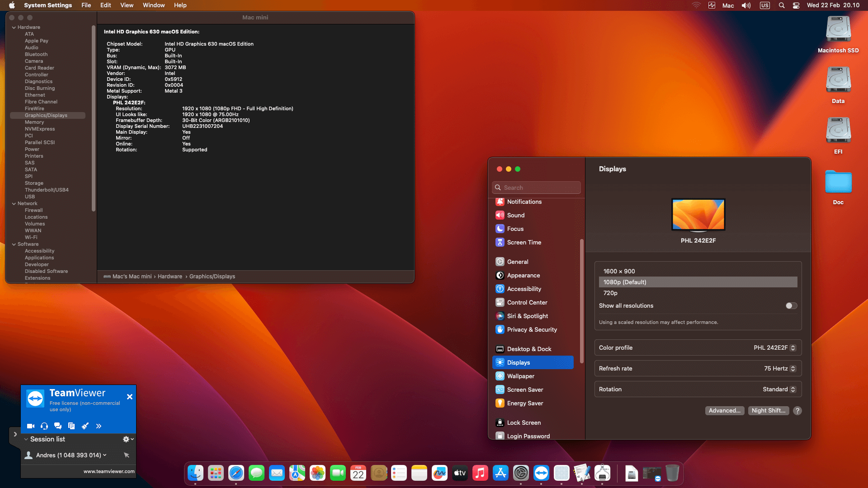
Task: Select Thunderbolt/USB4 in System Information sidebar
Action: 47,190
